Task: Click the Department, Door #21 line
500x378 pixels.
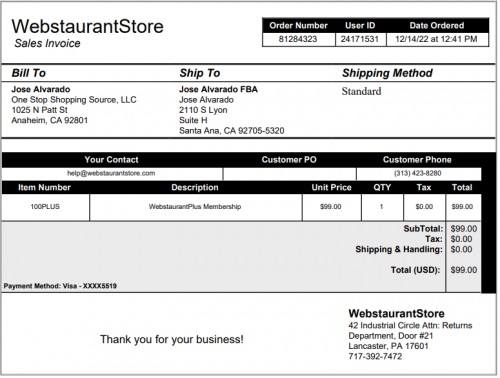Action: coord(391,336)
